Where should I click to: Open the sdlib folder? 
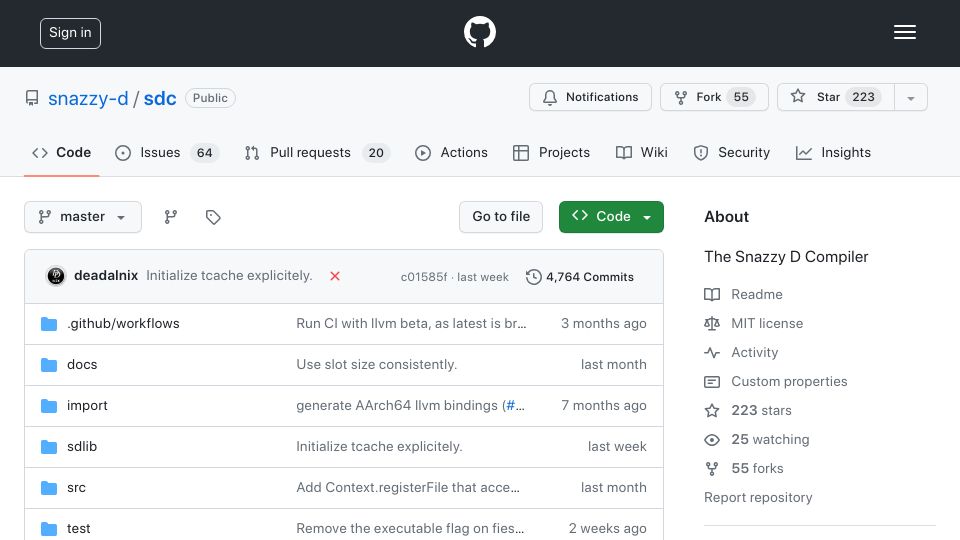(82, 446)
